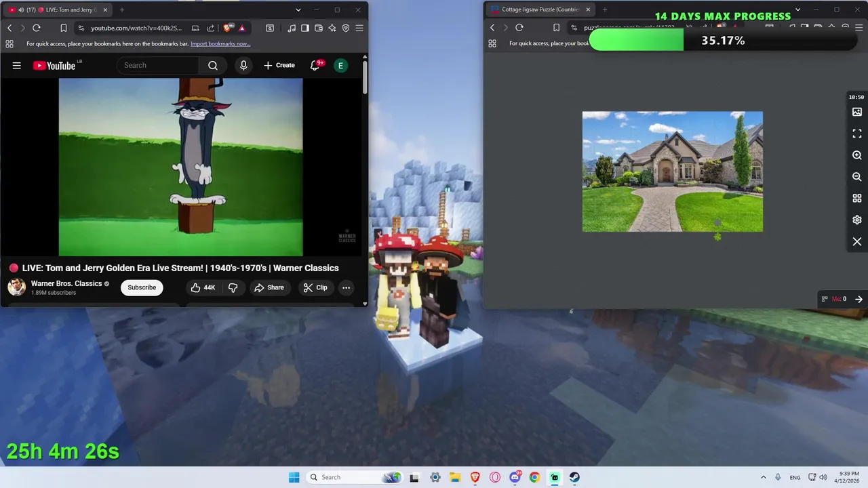Click the YouTube logo to go home
The width and height of the screenshot is (868, 488).
tap(54, 65)
